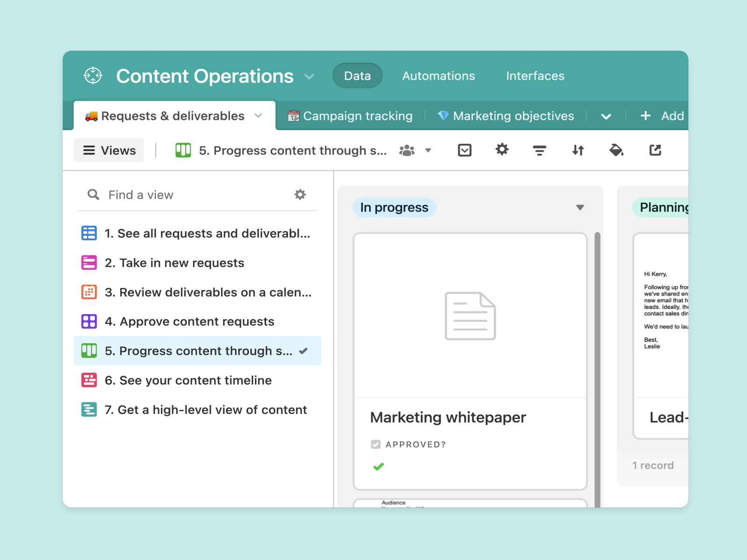747x560 pixels.
Task: Toggle the Approved green checkmark on Marketing whitepaper
Action: [x=379, y=467]
